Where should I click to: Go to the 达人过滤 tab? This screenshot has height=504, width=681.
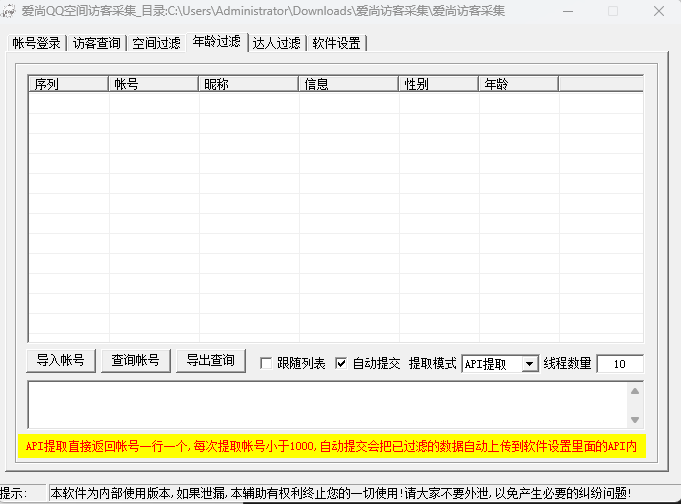pos(276,43)
